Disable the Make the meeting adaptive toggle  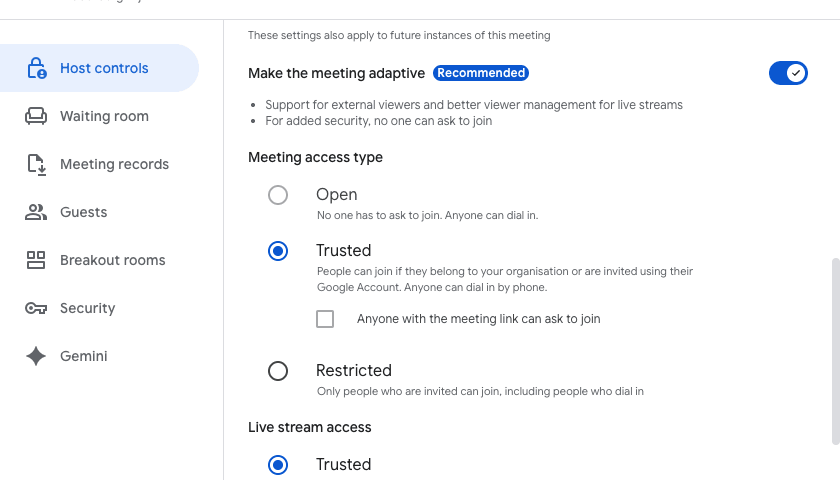click(788, 73)
